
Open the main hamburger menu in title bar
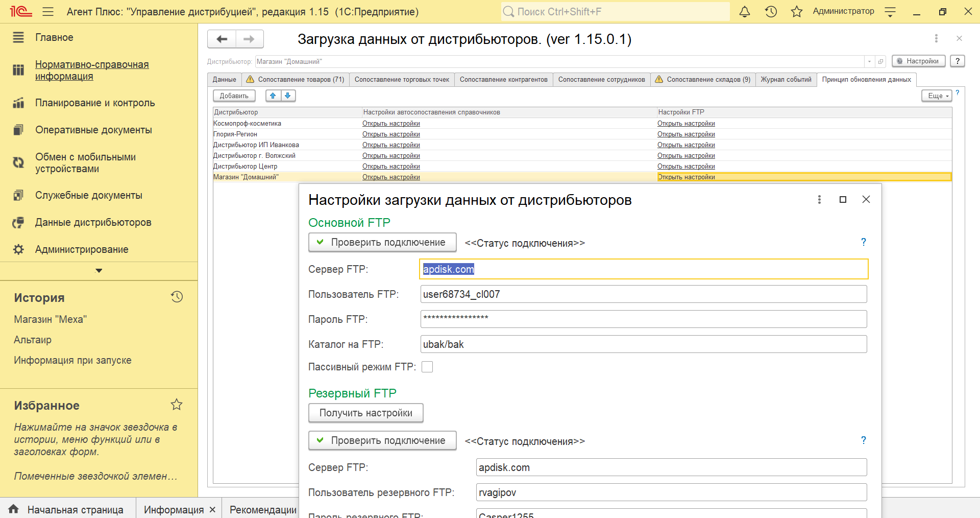pyautogui.click(x=48, y=12)
